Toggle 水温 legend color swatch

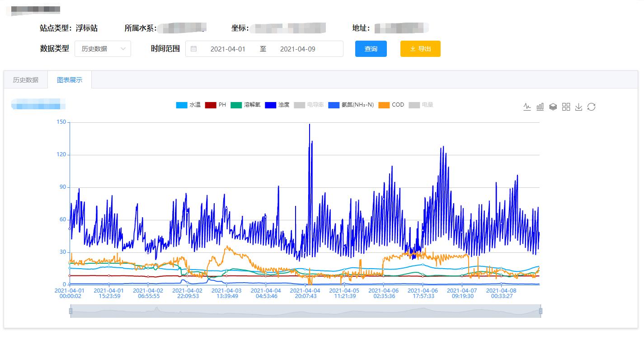(x=181, y=105)
